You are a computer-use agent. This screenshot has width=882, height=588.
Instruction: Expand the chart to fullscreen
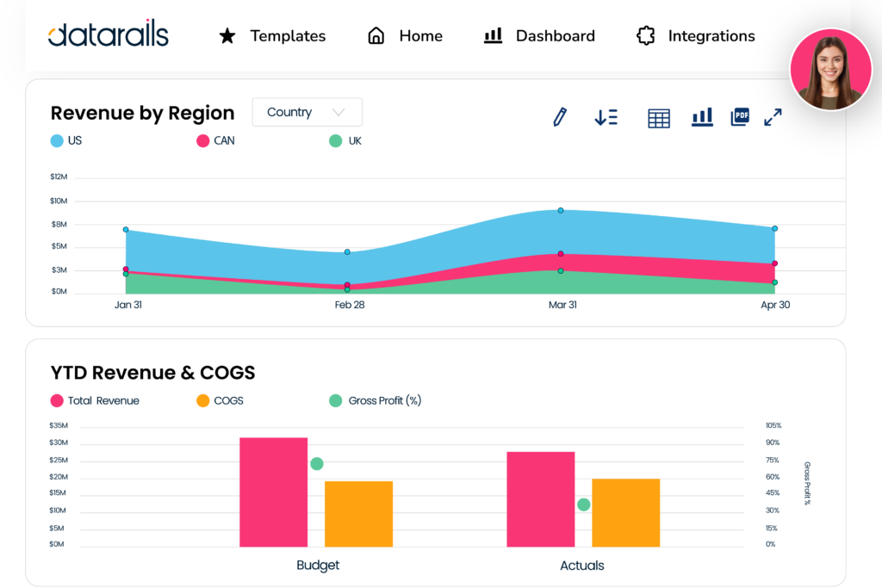[773, 117]
